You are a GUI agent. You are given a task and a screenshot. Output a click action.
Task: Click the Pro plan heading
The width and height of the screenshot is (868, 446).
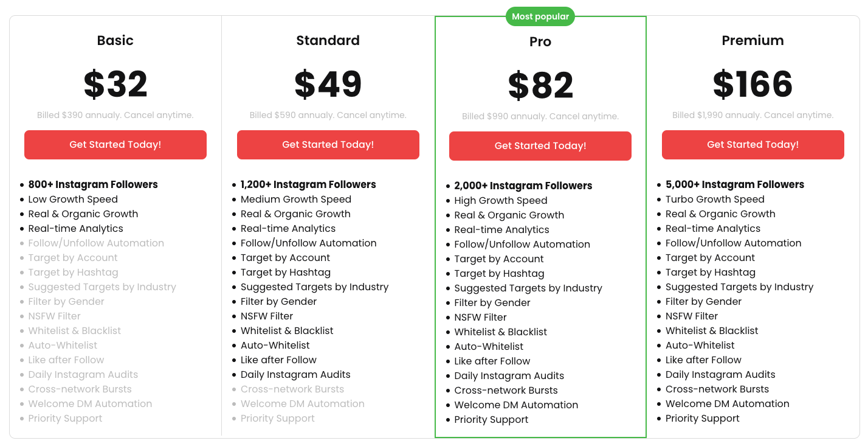click(x=540, y=42)
